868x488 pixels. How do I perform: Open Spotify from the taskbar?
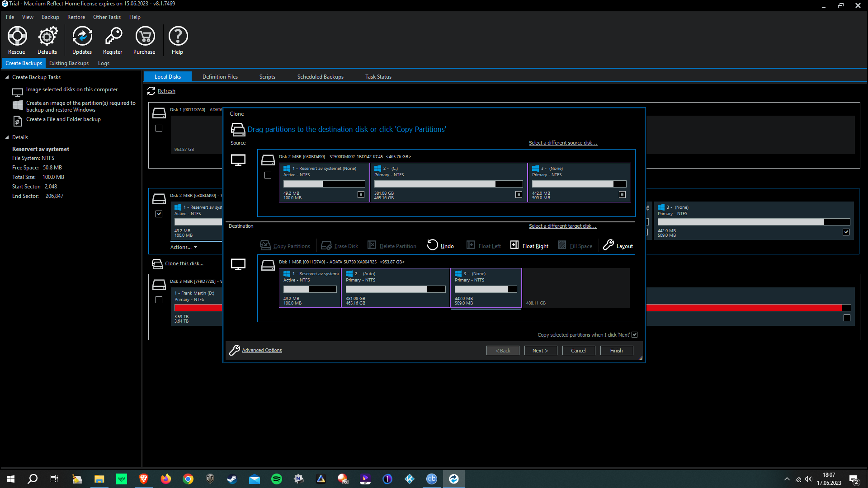277,479
